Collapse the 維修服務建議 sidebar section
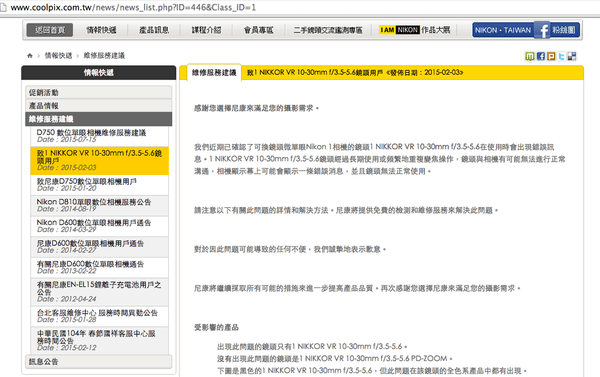This screenshot has height=377, width=600. pos(99,119)
